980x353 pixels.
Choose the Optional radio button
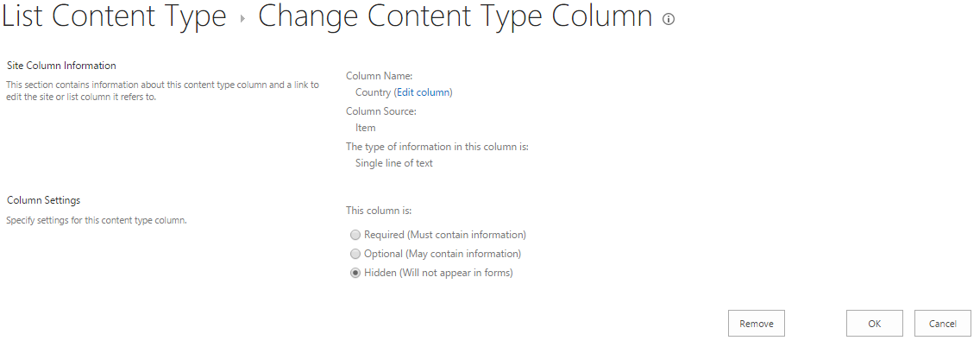[355, 255]
